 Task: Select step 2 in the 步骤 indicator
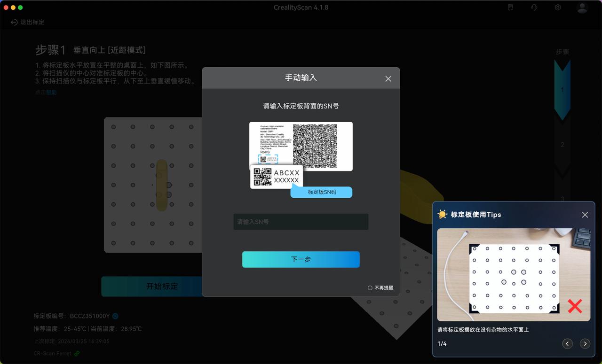coord(562,145)
